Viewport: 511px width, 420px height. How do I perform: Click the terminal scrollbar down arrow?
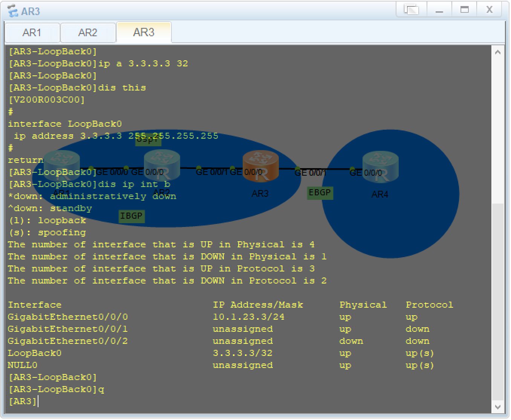(498, 407)
